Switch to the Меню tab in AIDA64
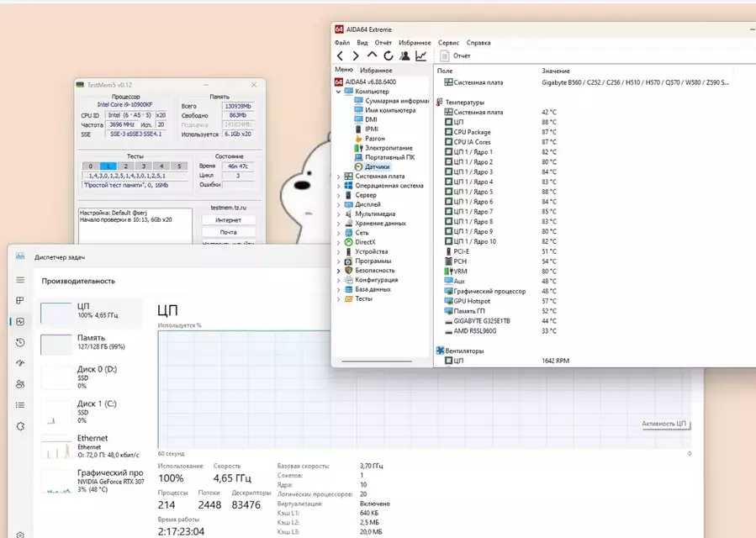756x538 pixels. 344,70
